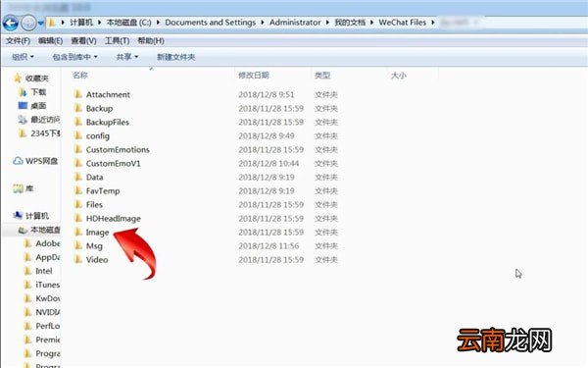588x368 pixels.
Task: Sort by 修改日期 column header
Action: (x=254, y=76)
